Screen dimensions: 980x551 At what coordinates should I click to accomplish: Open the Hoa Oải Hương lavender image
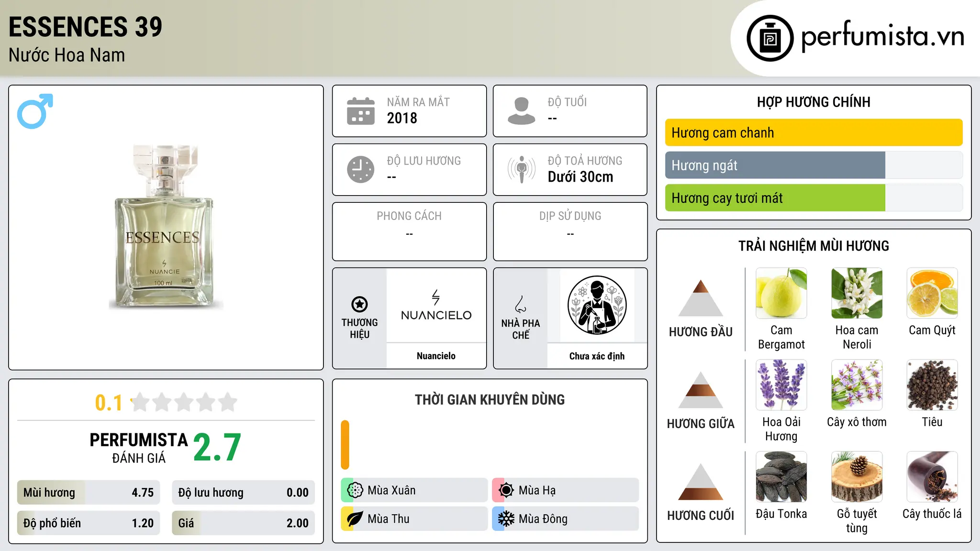coord(781,385)
